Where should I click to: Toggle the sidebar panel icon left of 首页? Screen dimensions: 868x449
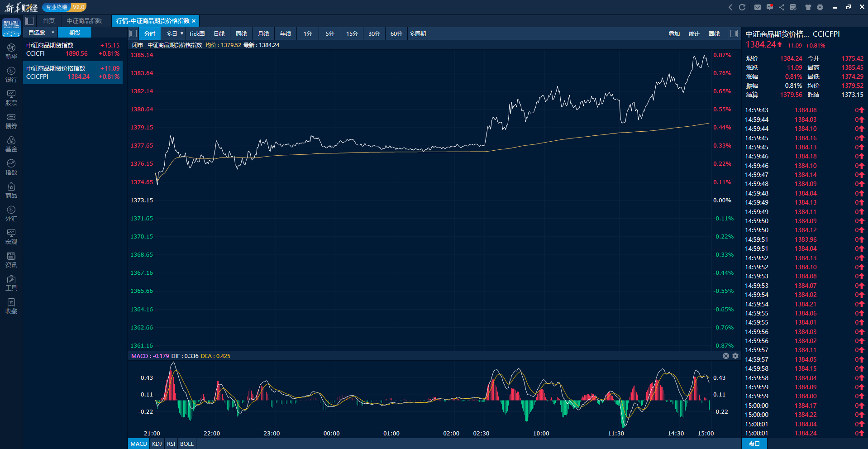coord(30,21)
